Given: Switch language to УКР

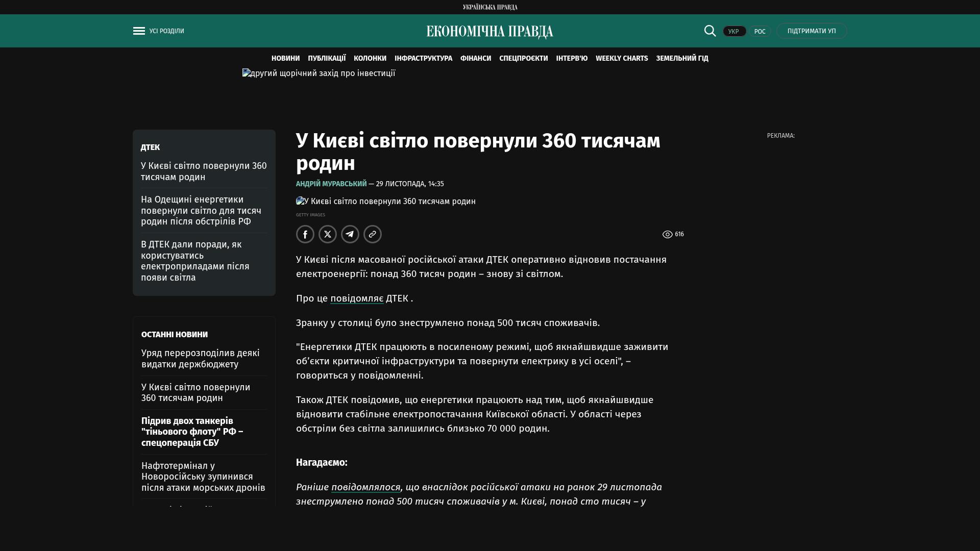Looking at the screenshot, I should tap(734, 32).
